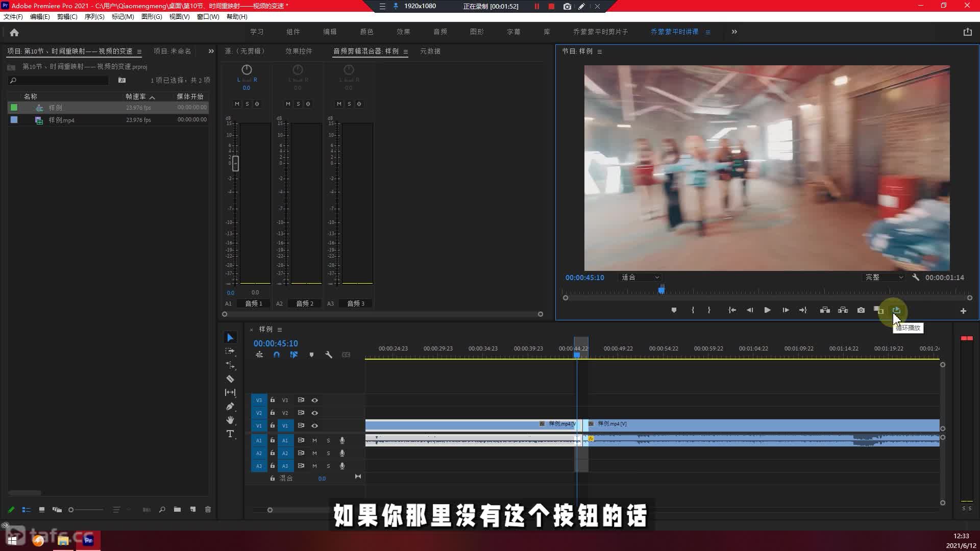The height and width of the screenshot is (551, 980).
Task: Click Mark Out button in program monitor
Action: pyautogui.click(x=709, y=310)
